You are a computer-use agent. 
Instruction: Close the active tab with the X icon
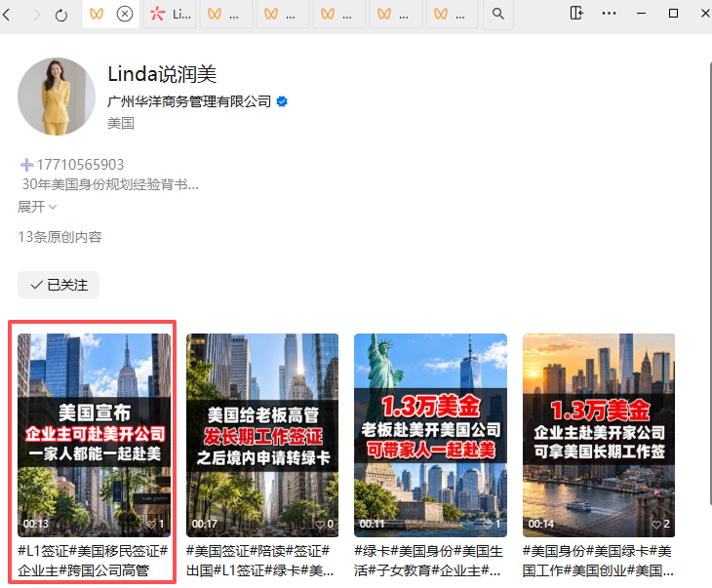coord(125,14)
